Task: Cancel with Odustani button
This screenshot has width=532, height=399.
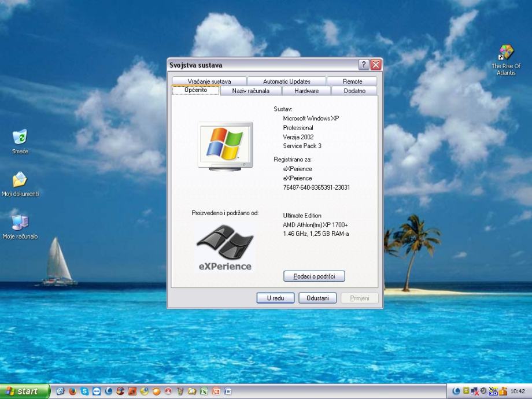Action: pos(317,298)
